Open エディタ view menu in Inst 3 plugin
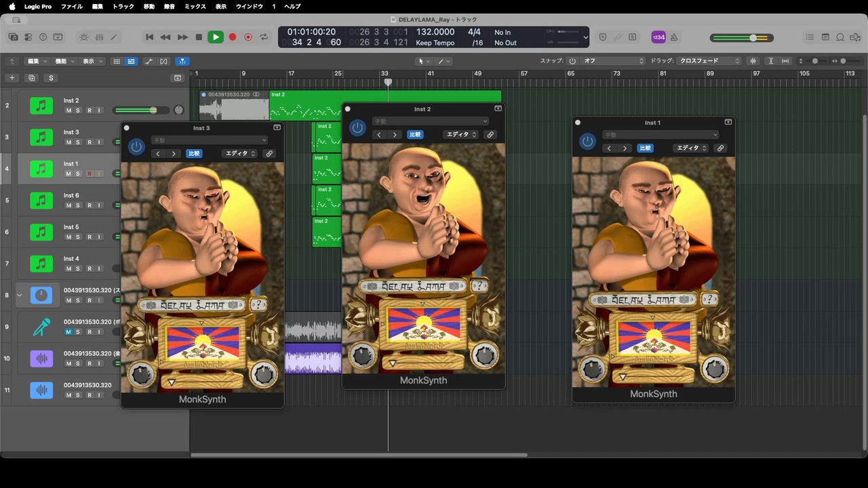Screen dimensions: 868x488 point(240,154)
